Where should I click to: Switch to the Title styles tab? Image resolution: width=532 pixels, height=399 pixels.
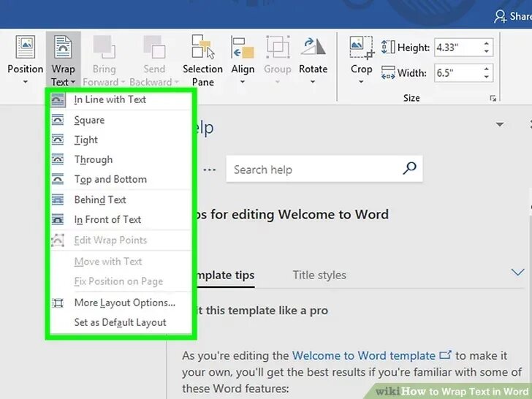click(x=319, y=275)
